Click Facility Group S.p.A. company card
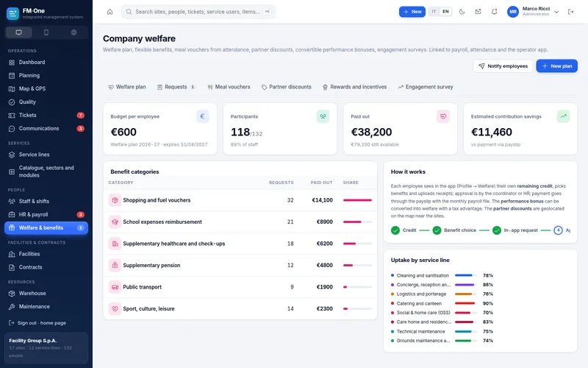The height and width of the screenshot is (368, 588). coord(46,347)
